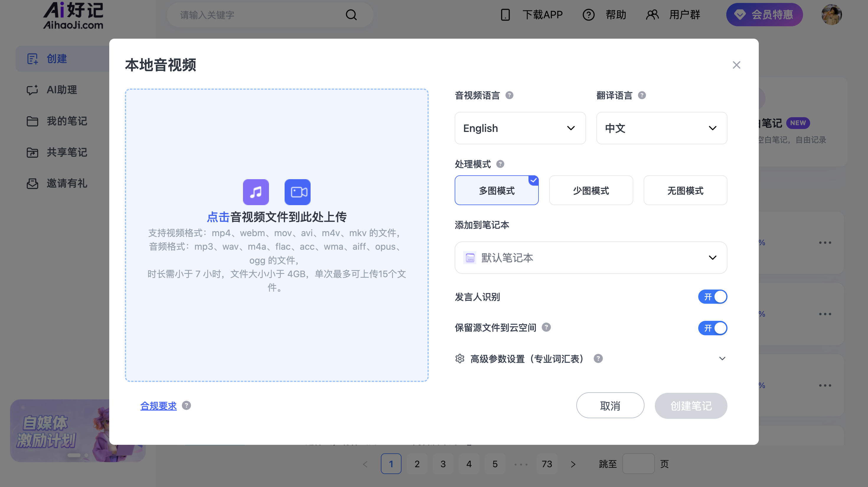
Task: Select the 无图模式 processing mode
Action: [685, 190]
